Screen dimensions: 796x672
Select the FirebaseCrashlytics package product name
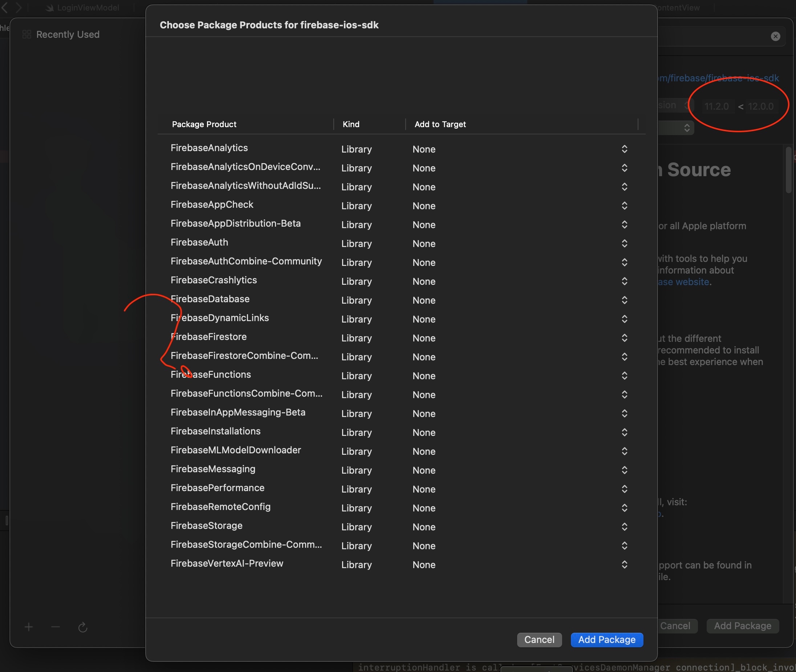(x=214, y=280)
